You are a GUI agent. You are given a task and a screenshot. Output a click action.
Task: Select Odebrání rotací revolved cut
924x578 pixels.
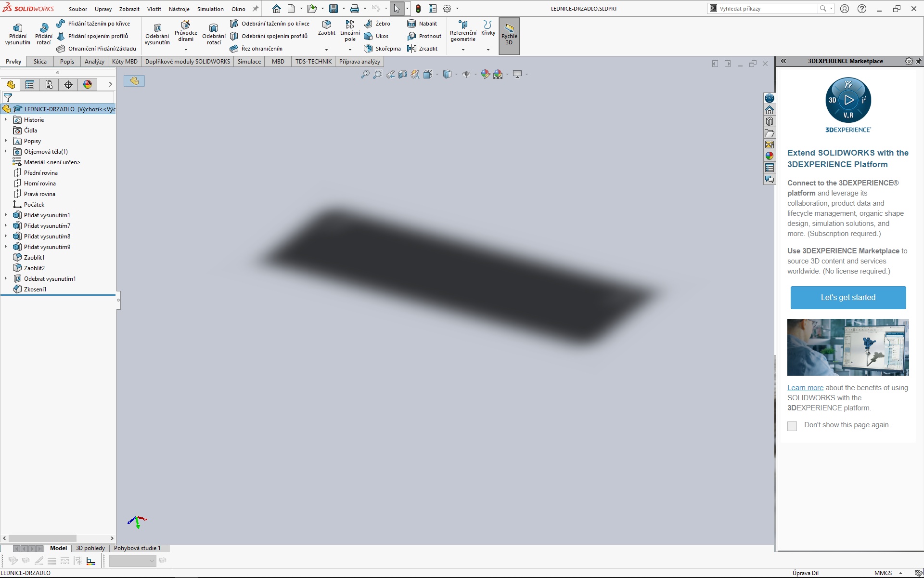pos(214,34)
